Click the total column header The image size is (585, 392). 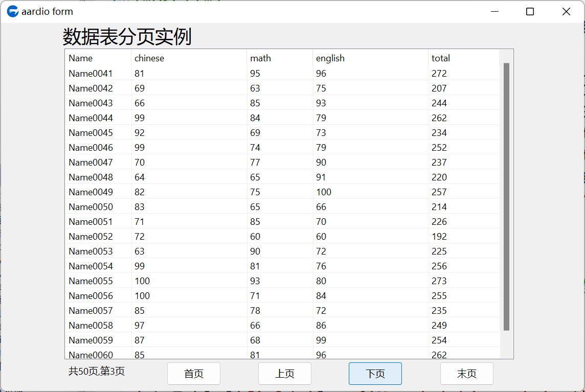tap(464, 58)
